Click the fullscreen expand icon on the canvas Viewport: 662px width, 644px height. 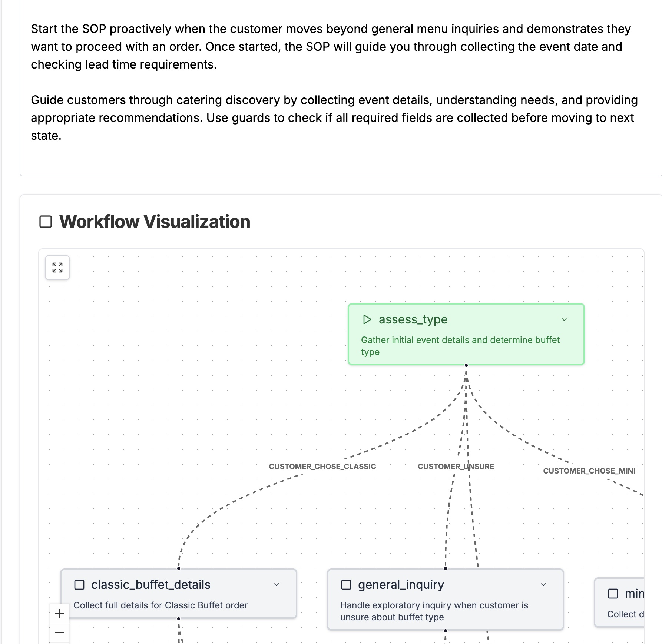(x=57, y=268)
